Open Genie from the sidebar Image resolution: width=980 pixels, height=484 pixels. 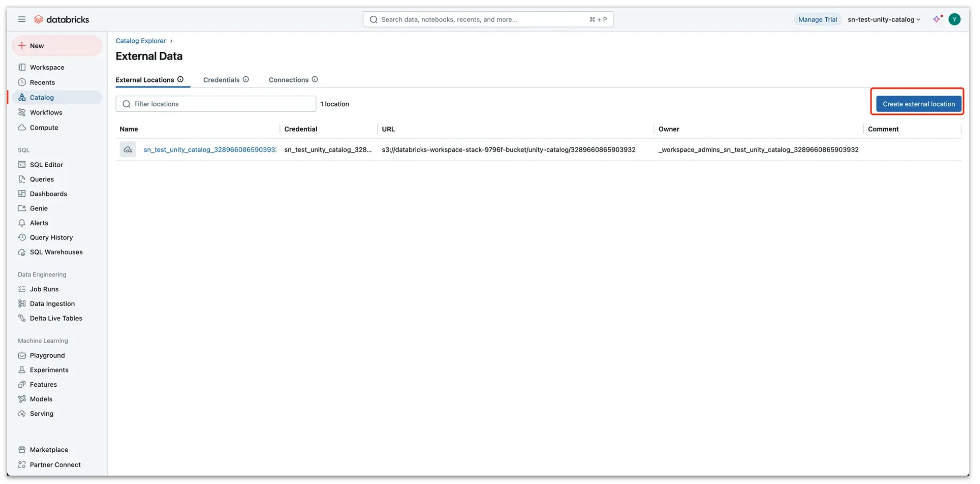click(38, 208)
